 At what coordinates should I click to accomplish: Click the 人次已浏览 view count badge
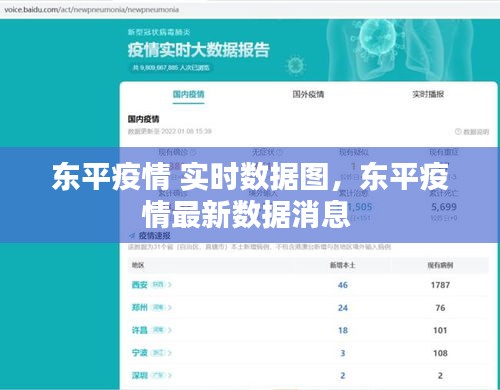171,68
